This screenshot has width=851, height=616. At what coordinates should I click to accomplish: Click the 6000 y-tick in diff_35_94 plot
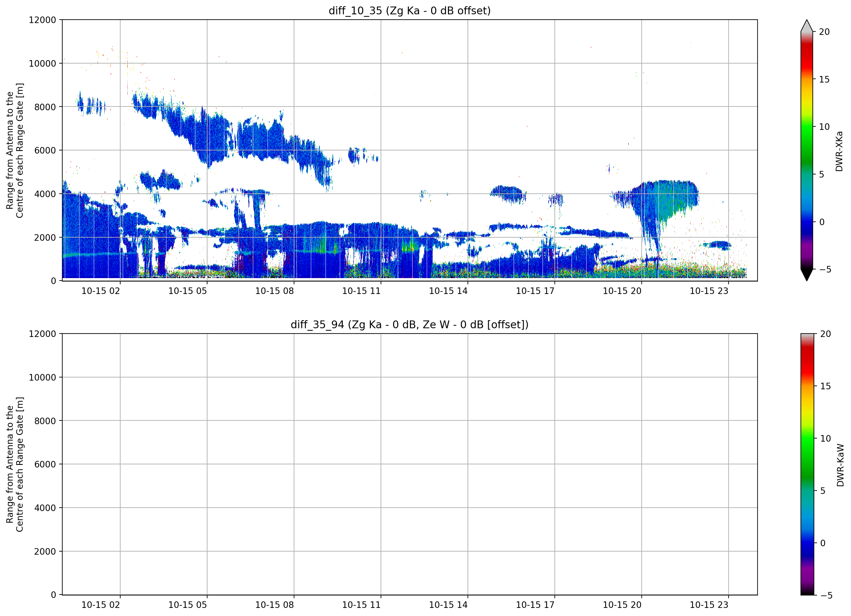pos(45,464)
